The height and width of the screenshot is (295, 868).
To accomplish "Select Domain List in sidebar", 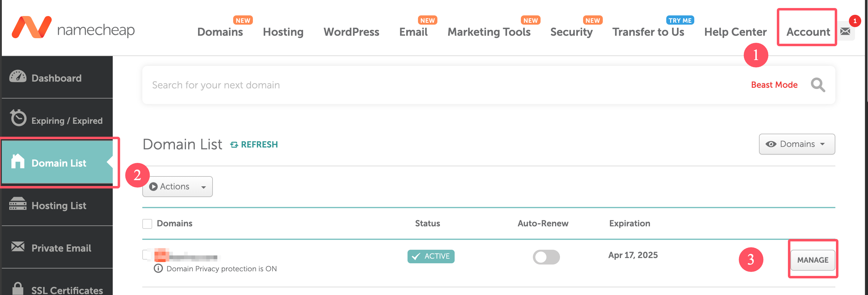I will tap(57, 163).
